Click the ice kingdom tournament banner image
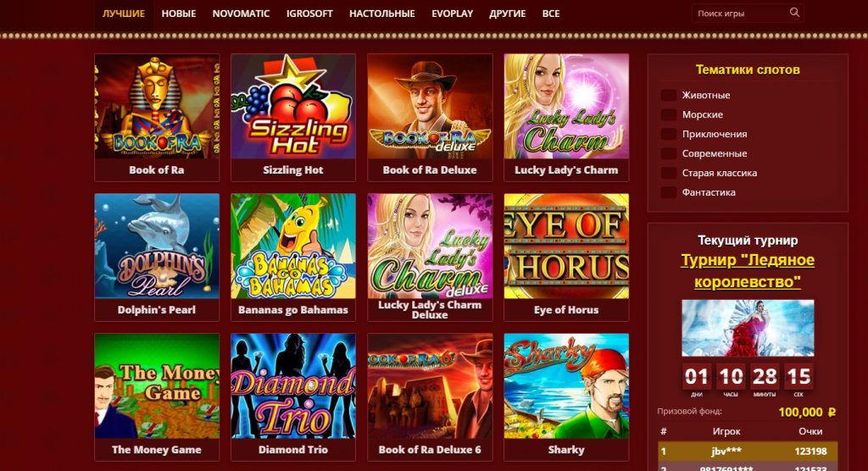Viewport: 868px width, 471px height. [748, 328]
